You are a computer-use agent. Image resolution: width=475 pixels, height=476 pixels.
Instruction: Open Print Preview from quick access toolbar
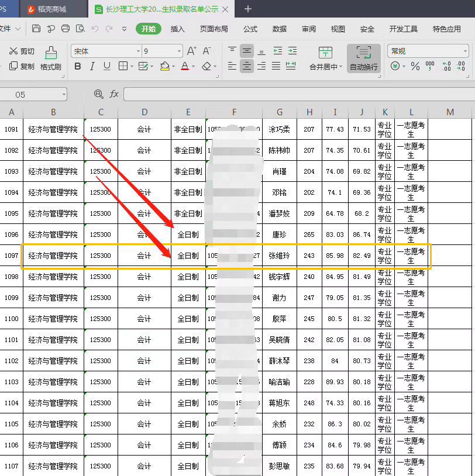pyautogui.click(x=80, y=29)
